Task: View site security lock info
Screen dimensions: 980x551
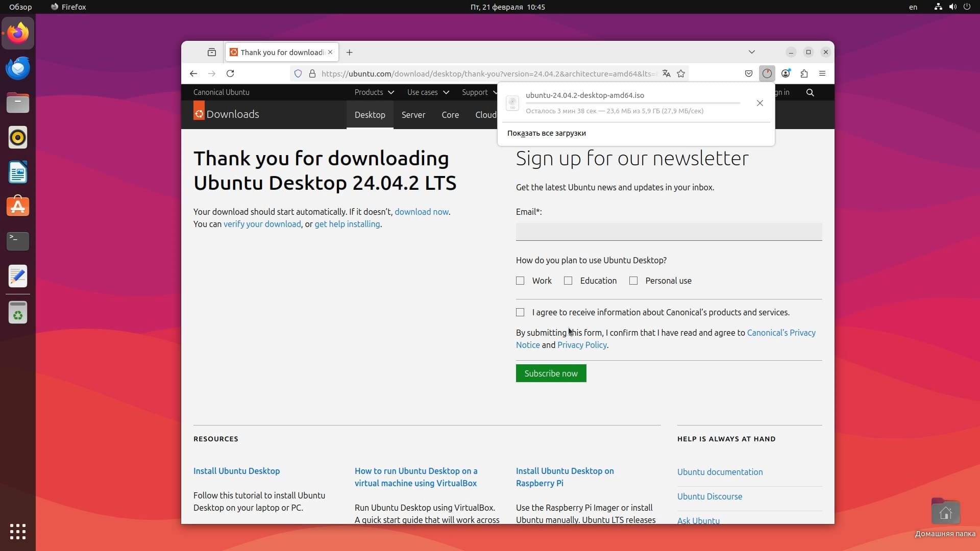Action: pyautogui.click(x=312, y=73)
